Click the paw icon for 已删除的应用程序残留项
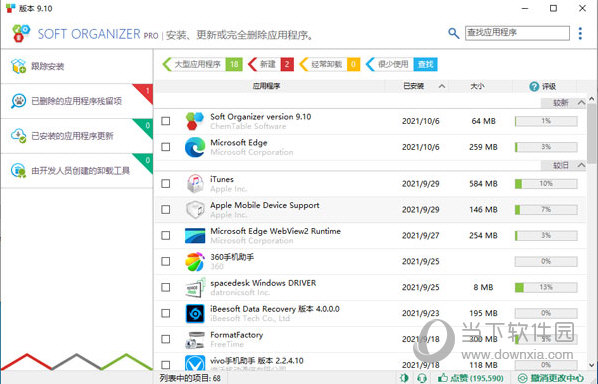Image resolution: width=598 pixels, height=384 pixels. coord(18,101)
